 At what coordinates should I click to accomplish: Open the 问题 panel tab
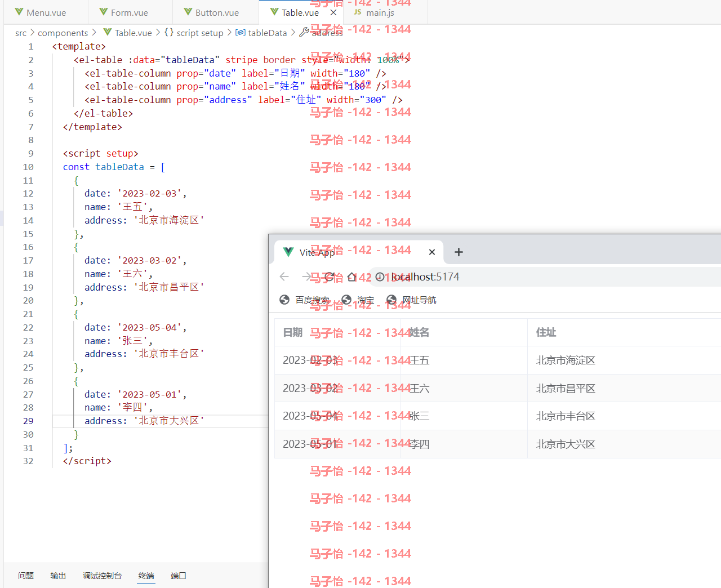[26, 576]
